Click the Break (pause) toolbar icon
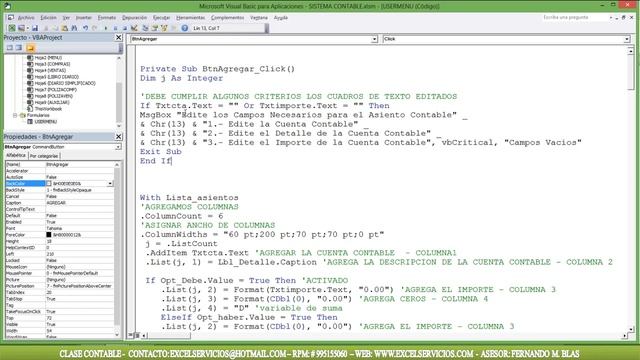Screen dimensions: 640x360 pyautogui.click(x=116, y=28)
